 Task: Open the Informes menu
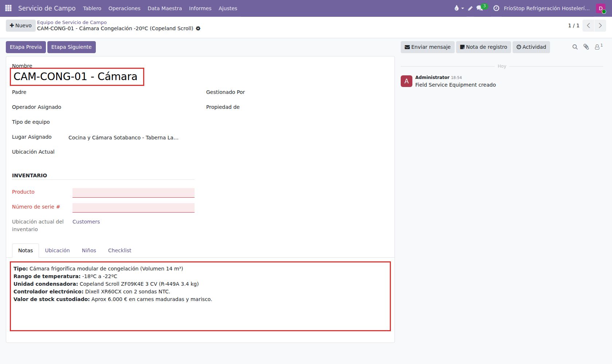(200, 8)
